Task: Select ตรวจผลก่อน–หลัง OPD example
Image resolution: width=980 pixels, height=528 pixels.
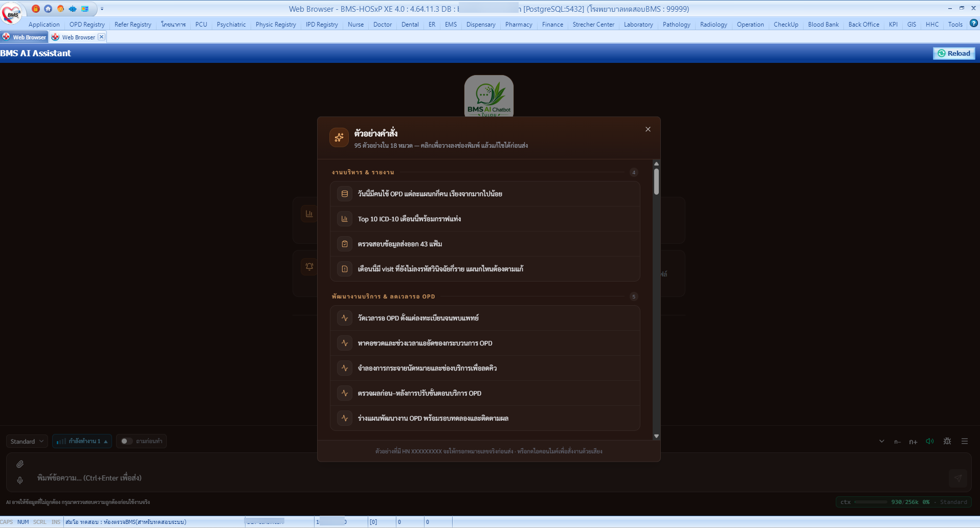Action: 485,393
